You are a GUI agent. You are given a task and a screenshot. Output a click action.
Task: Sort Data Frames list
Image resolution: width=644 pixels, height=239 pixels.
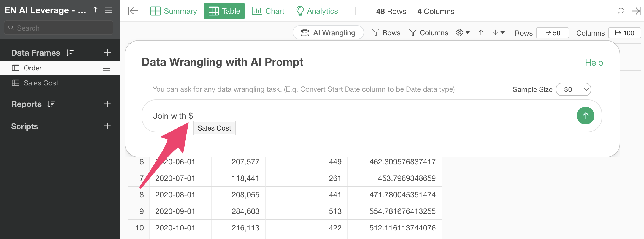70,53
